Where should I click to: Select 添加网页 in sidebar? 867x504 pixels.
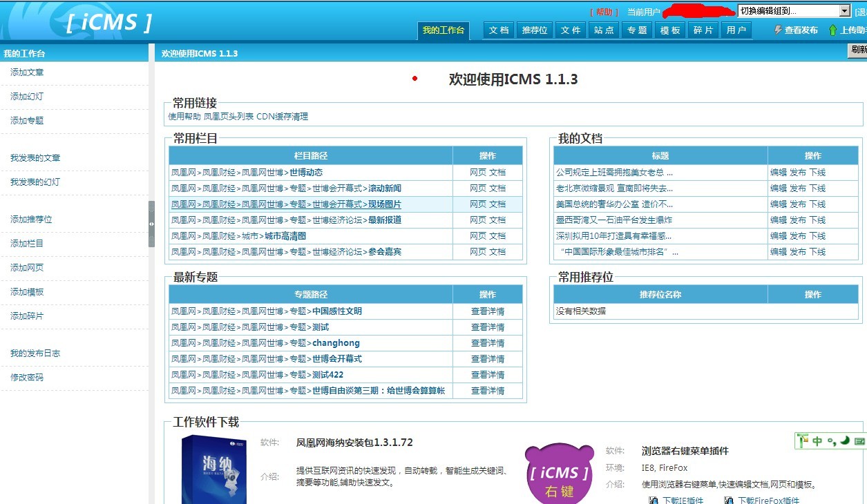click(x=27, y=268)
